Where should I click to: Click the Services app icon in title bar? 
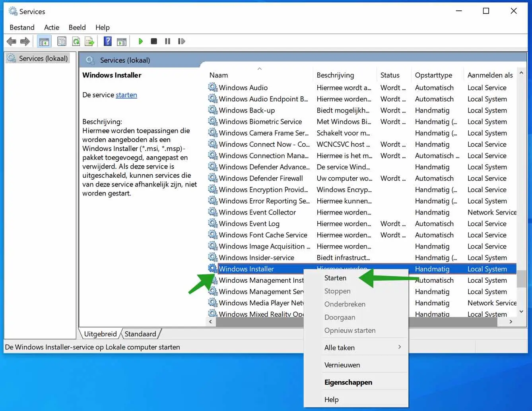[13, 11]
